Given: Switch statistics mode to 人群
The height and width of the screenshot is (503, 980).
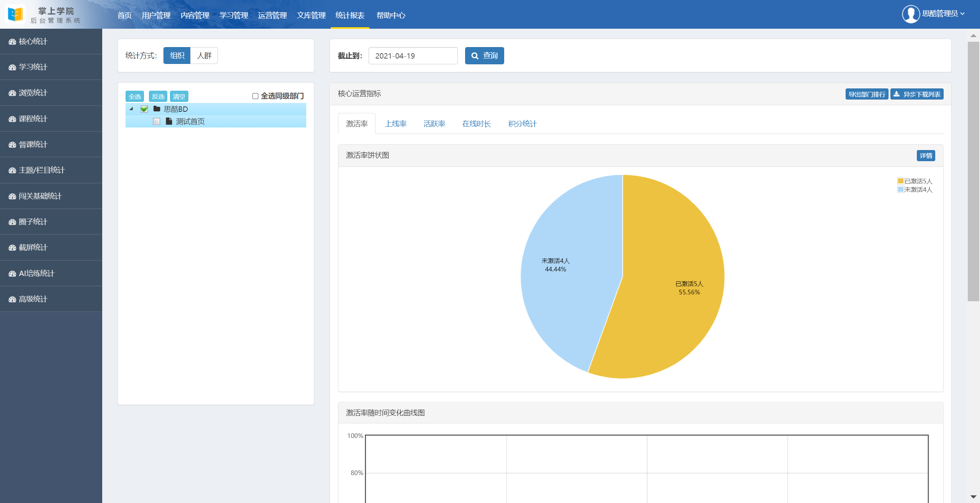Looking at the screenshot, I should click(204, 56).
